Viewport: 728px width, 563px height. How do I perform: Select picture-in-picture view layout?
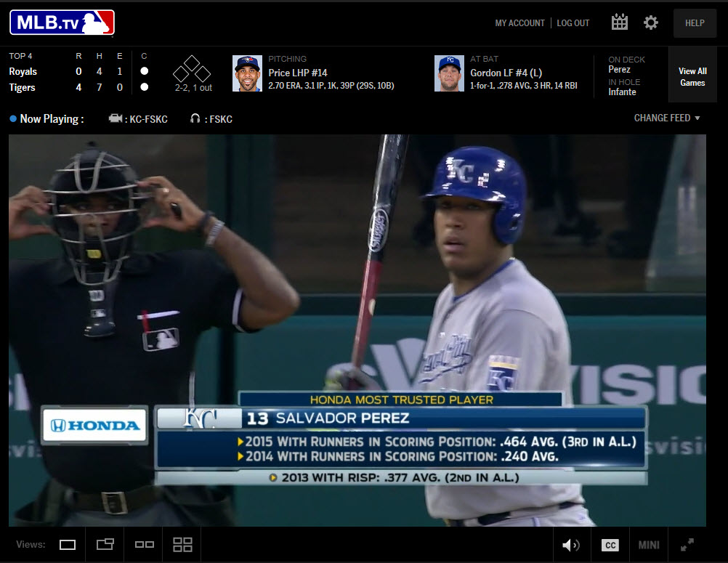click(105, 544)
